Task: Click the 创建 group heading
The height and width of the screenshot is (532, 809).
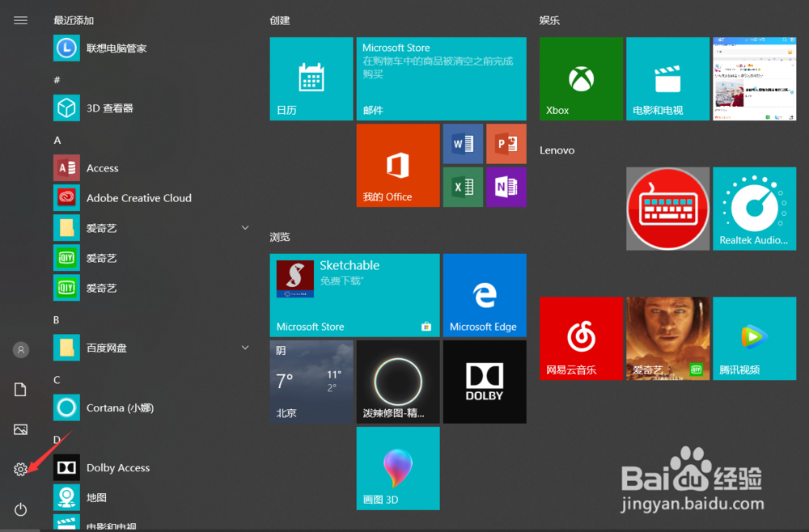Action: coord(280,21)
